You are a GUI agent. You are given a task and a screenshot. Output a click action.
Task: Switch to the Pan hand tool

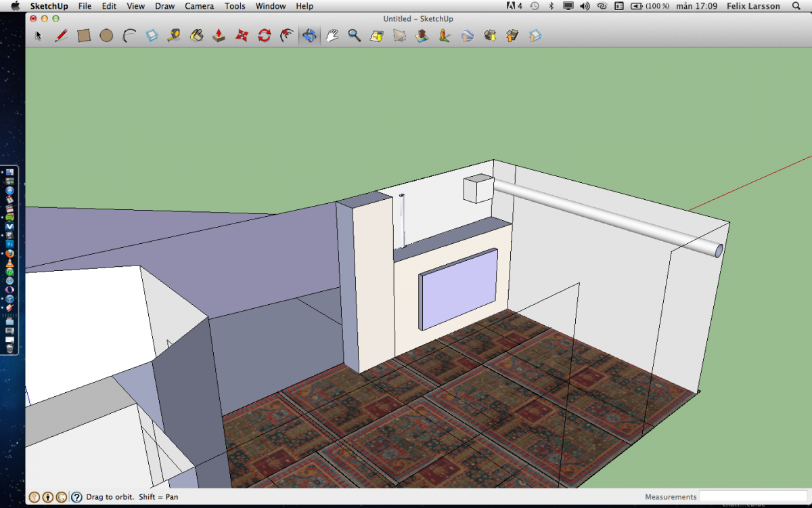[x=332, y=36]
